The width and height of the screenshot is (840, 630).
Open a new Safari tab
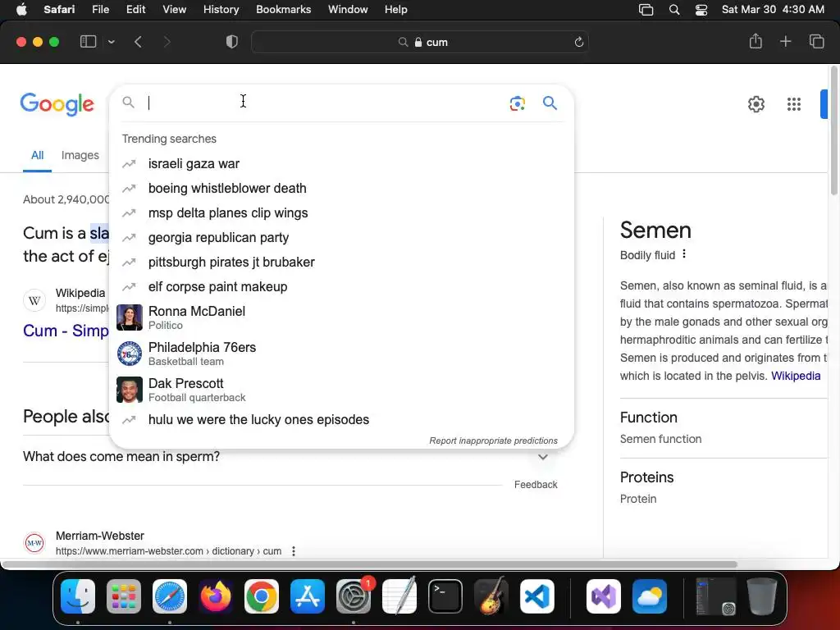(785, 41)
